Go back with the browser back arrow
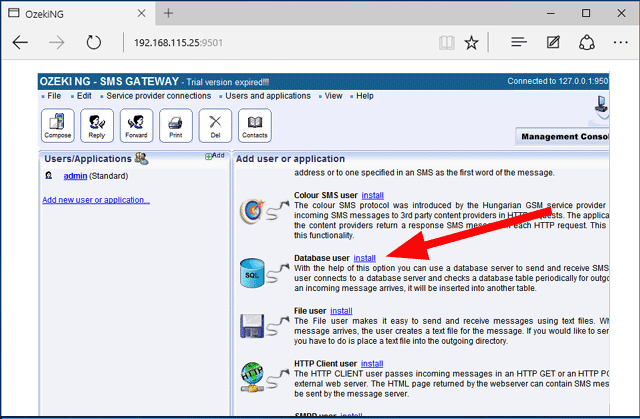Screen dimensions: 640x419 pyautogui.click(x=20, y=42)
